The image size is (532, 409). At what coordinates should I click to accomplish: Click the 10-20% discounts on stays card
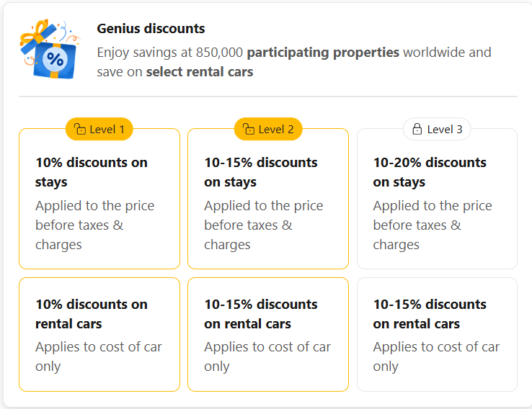[x=437, y=199]
